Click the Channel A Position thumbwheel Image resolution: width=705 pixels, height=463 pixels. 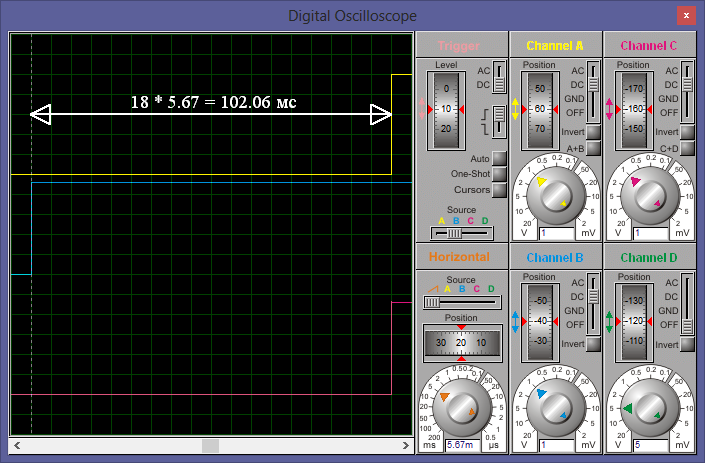point(539,109)
